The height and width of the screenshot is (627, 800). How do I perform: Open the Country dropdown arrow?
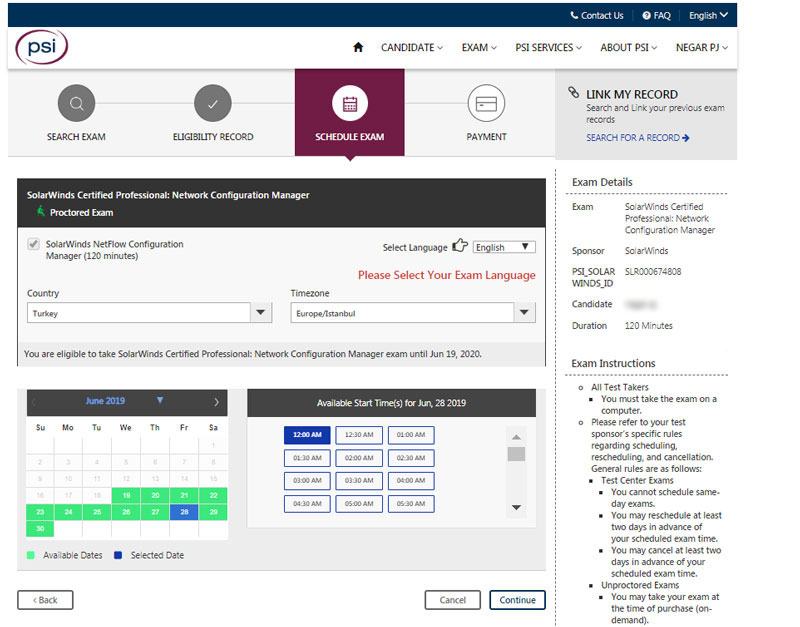click(261, 312)
